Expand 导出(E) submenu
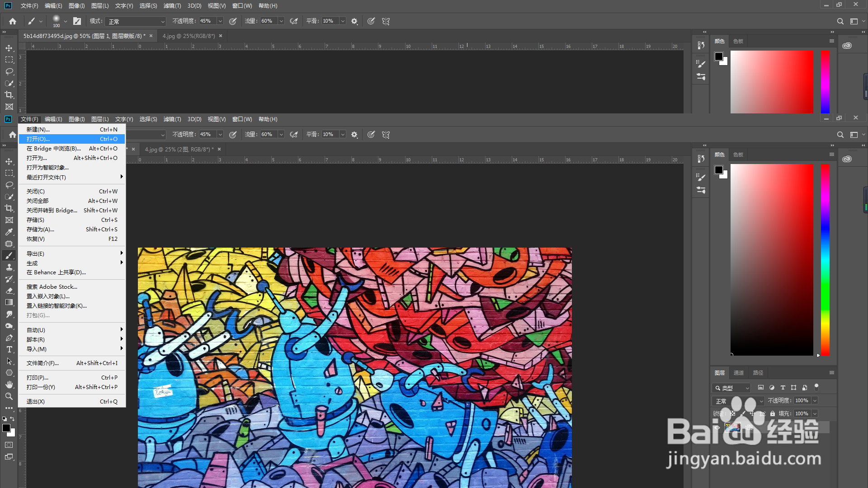 click(72, 253)
